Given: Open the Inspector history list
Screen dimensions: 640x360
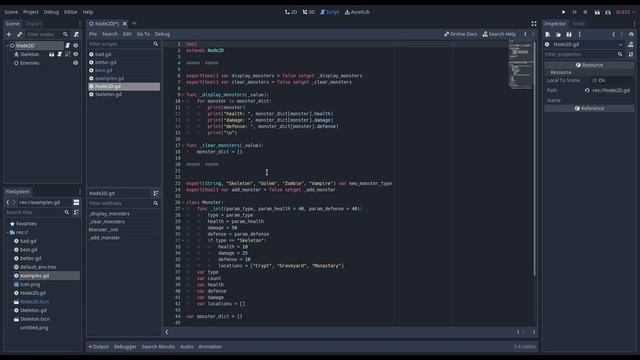Looking at the screenshot, I should click(631, 35).
